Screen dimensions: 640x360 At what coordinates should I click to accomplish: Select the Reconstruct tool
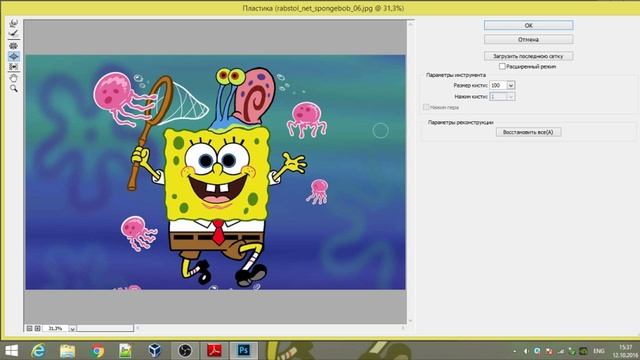[x=13, y=34]
